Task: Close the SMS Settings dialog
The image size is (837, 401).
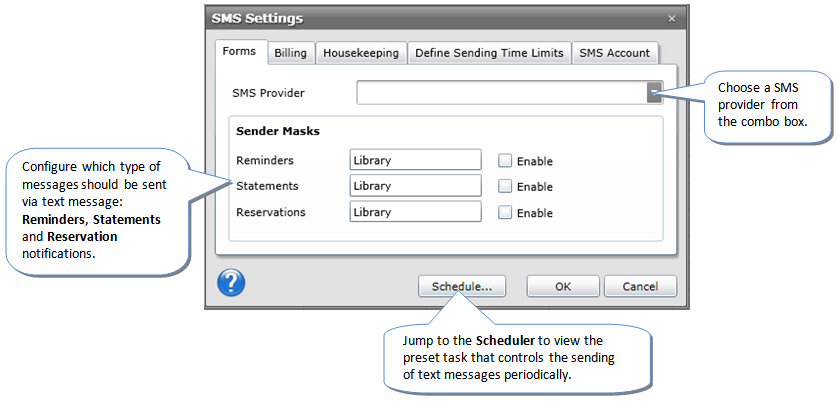Action: (x=671, y=18)
